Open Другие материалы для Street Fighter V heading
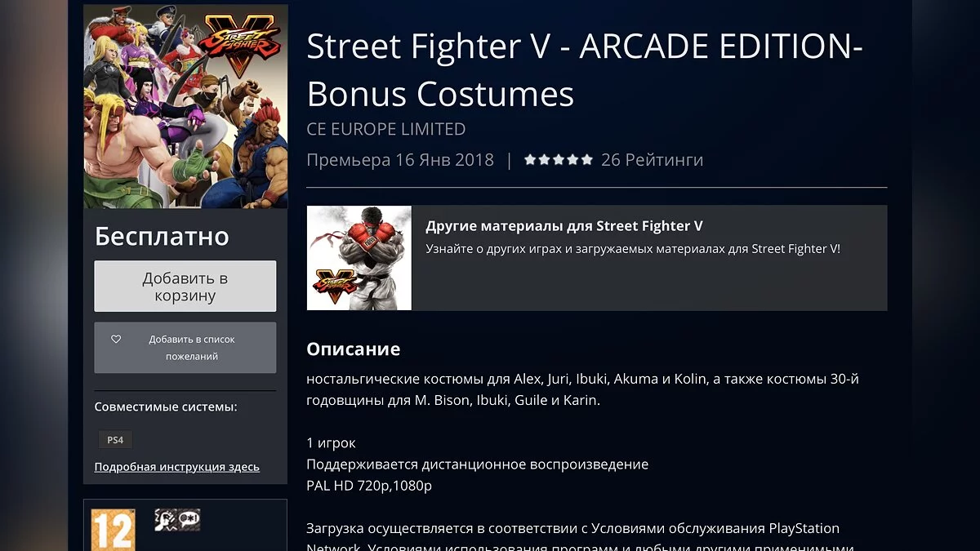 tap(564, 226)
